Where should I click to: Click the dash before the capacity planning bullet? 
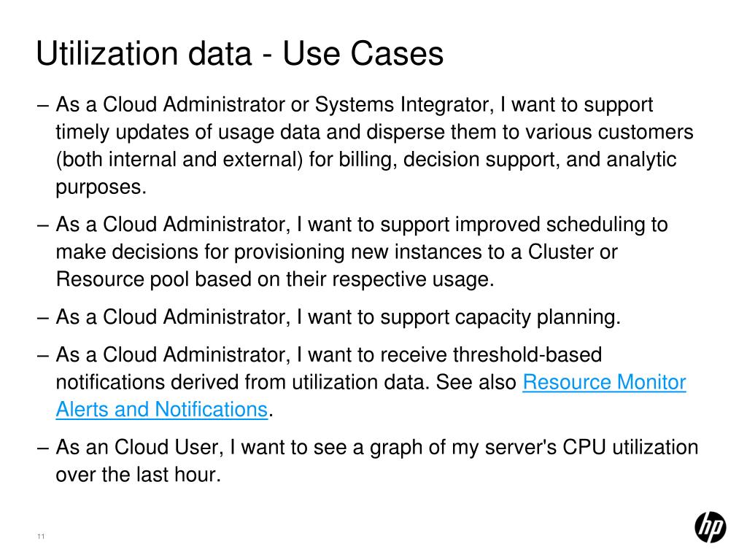(x=42, y=318)
